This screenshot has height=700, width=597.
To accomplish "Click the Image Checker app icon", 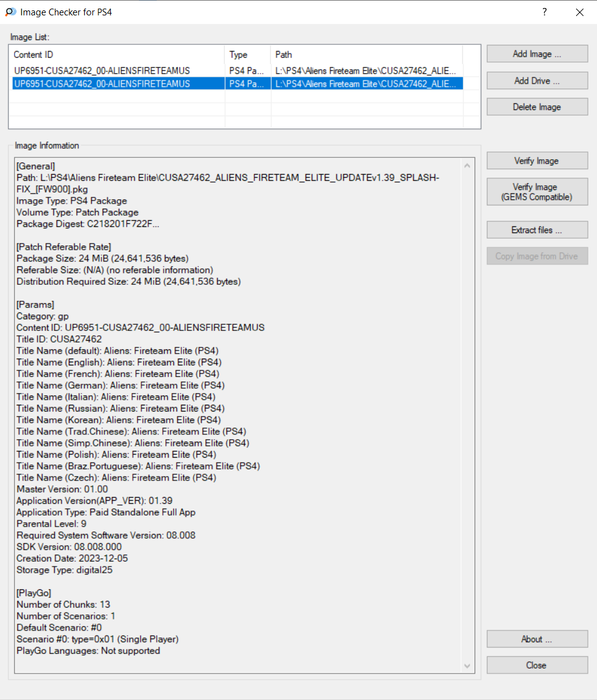I will pos(10,12).
